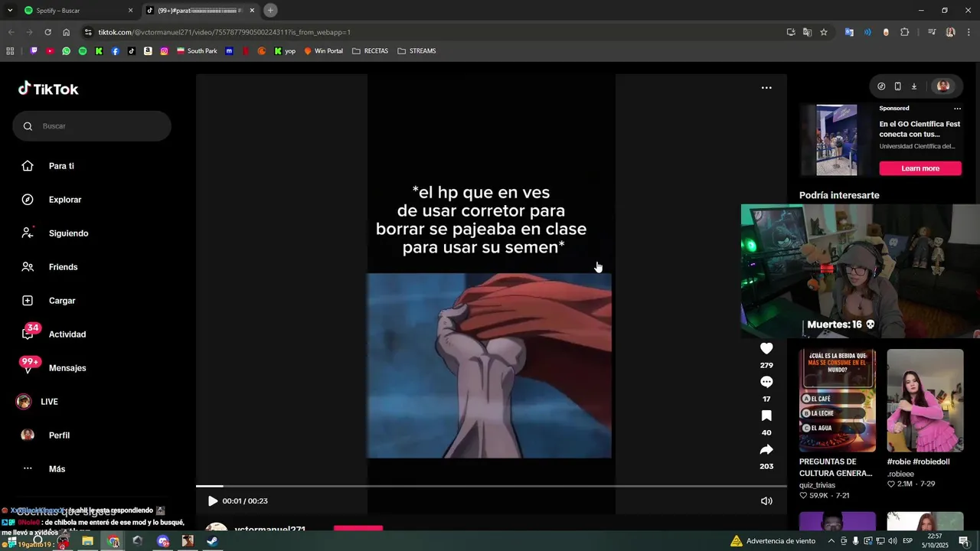
Task: Open a new browser tab
Action: [x=270, y=11]
